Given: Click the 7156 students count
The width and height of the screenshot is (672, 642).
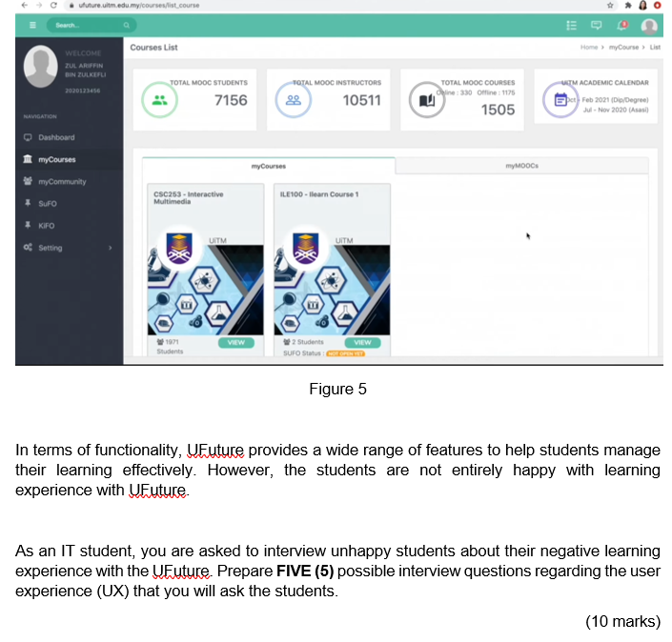Looking at the screenshot, I should 231,100.
